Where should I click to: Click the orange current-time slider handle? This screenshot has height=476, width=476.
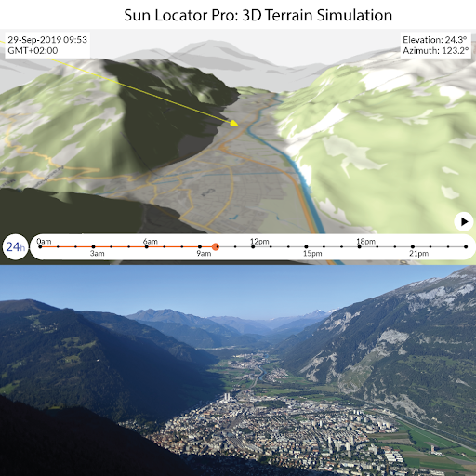click(x=216, y=246)
